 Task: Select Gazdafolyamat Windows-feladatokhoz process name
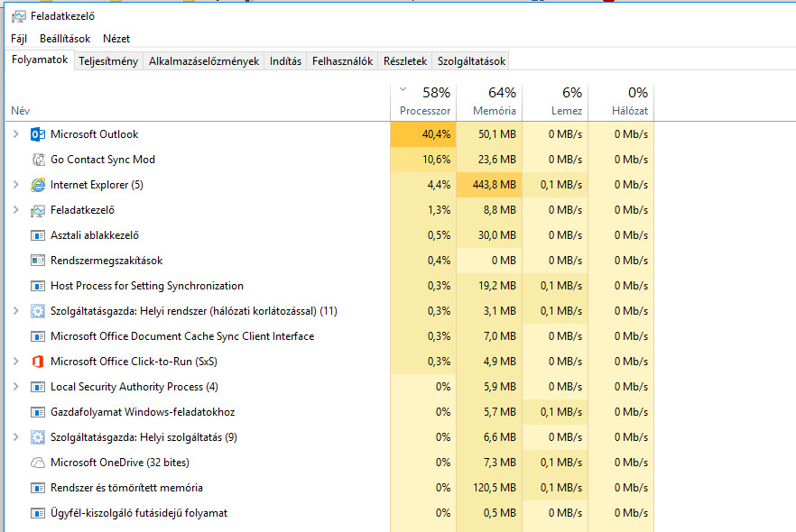coord(143,412)
